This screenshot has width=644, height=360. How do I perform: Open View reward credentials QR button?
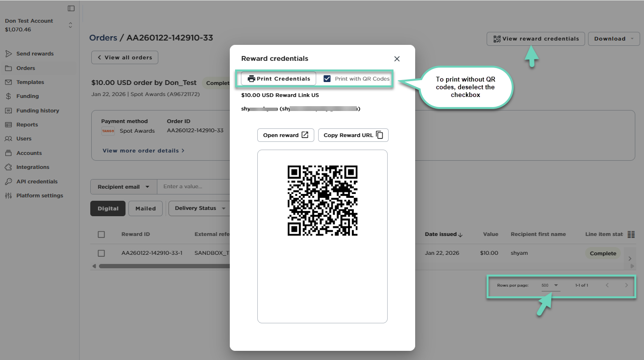(535, 39)
